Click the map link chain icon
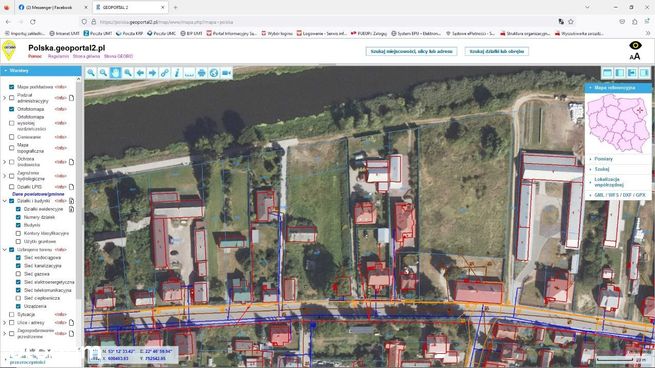The width and height of the screenshot is (655, 368). point(165,73)
